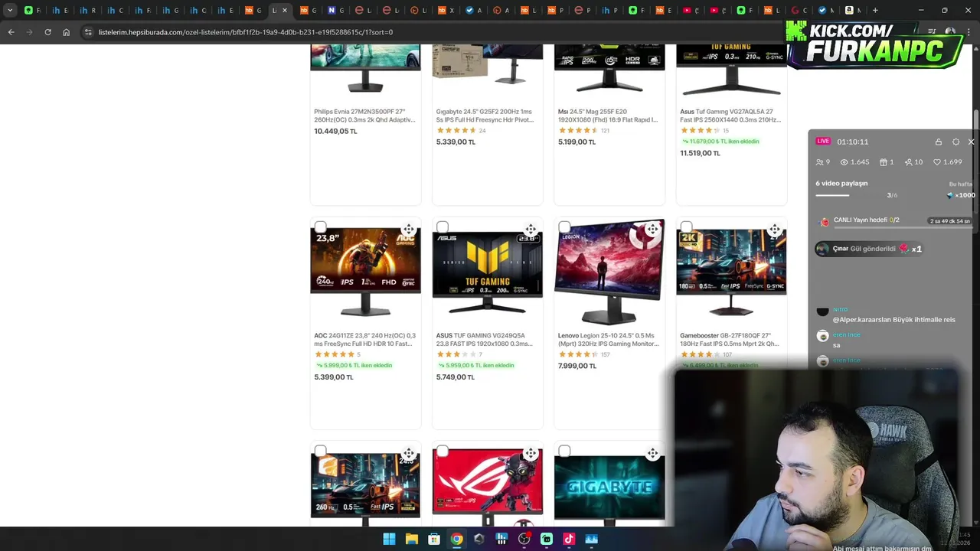Click the browser back arrow
This screenshot has height=551, width=980.
point(11,32)
